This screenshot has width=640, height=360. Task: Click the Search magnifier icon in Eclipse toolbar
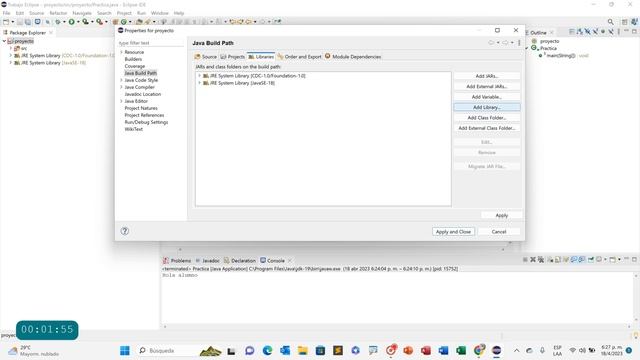point(611,22)
